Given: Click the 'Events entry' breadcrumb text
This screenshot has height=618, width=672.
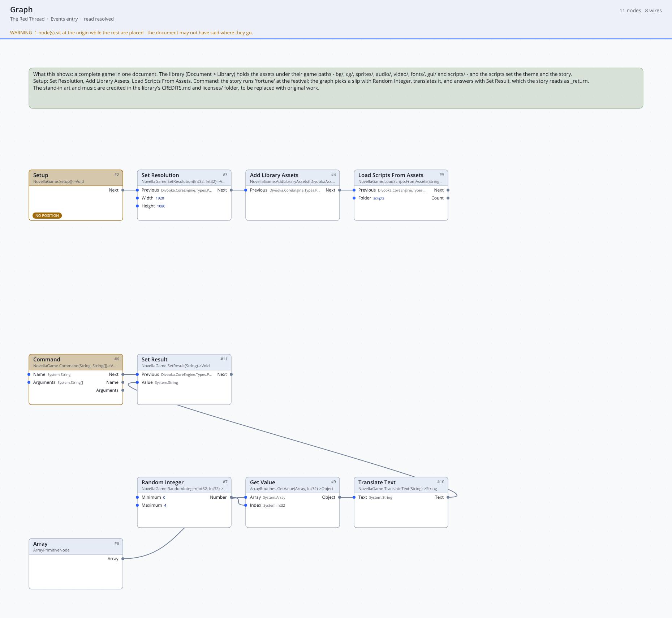Looking at the screenshot, I should tap(64, 19).
